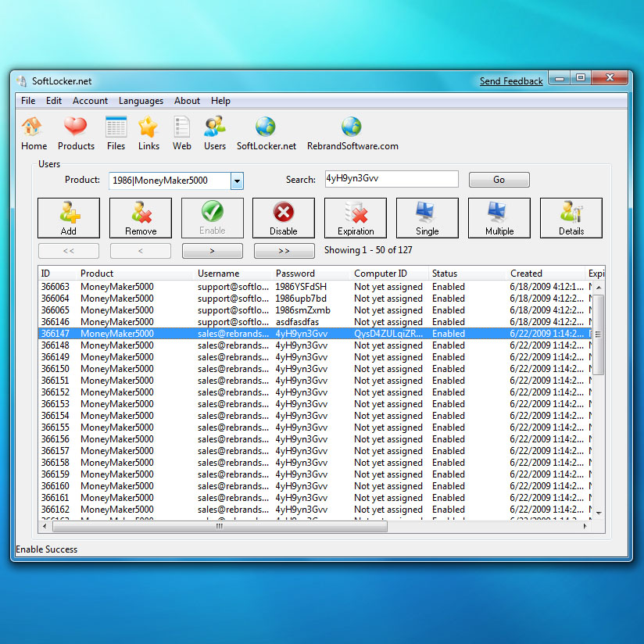The width and height of the screenshot is (644, 644).
Task: Click the Users toolbar icon
Action: (215, 132)
